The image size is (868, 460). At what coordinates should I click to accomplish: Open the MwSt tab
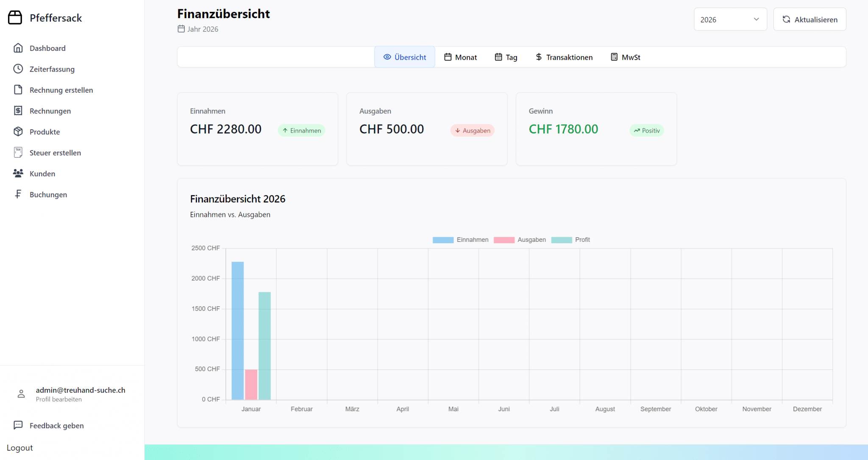click(x=625, y=57)
